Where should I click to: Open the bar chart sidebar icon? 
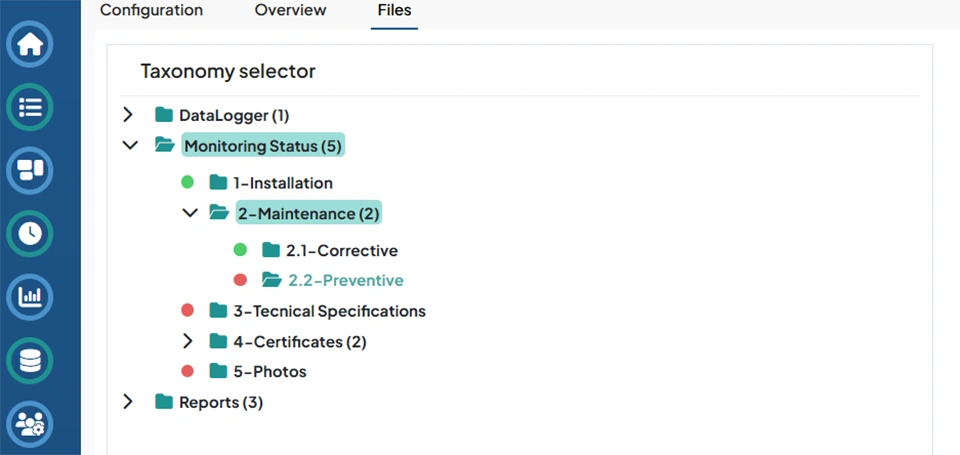click(x=30, y=296)
